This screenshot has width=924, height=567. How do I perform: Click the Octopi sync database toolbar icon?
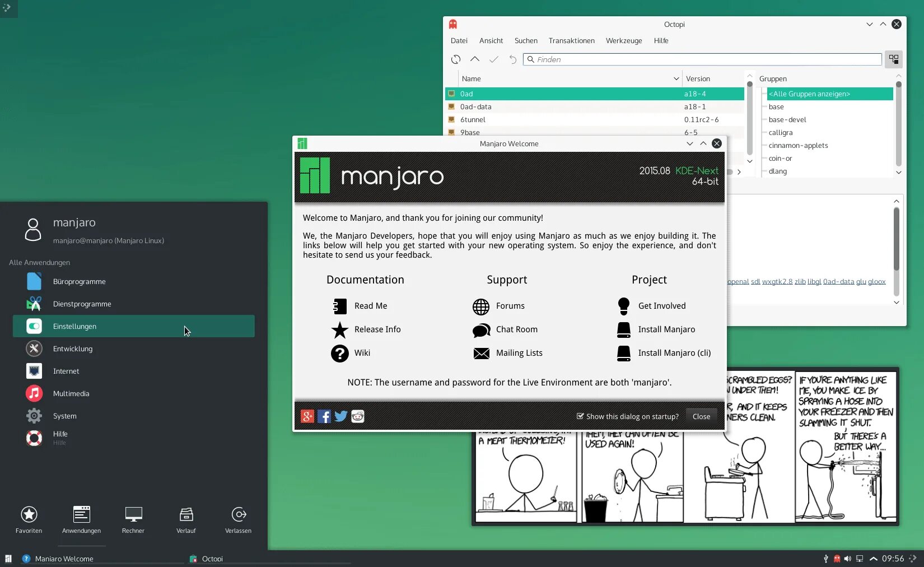tap(456, 59)
